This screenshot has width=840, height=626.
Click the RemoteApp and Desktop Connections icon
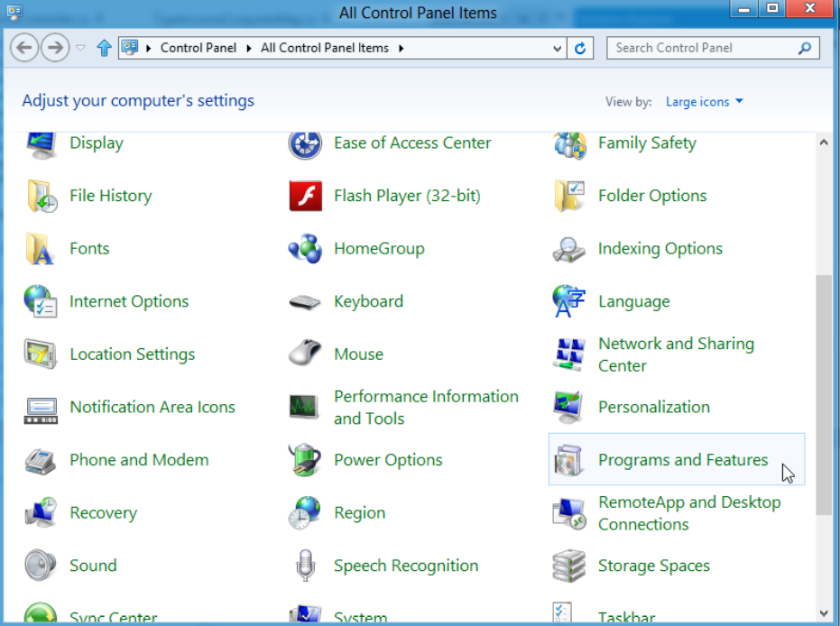(569, 513)
